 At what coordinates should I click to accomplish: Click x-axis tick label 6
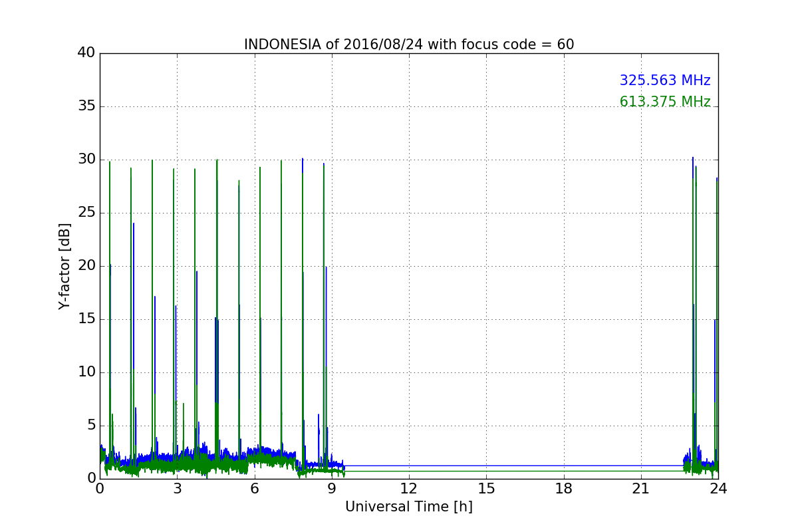click(255, 488)
